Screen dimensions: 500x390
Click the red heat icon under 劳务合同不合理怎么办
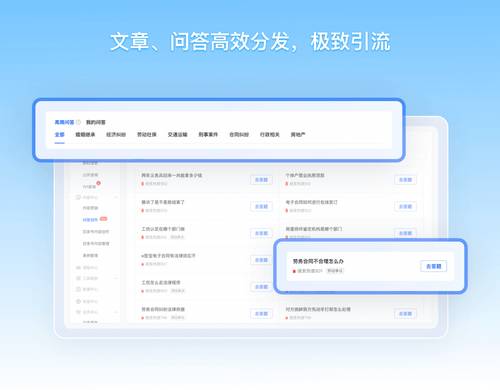point(294,271)
